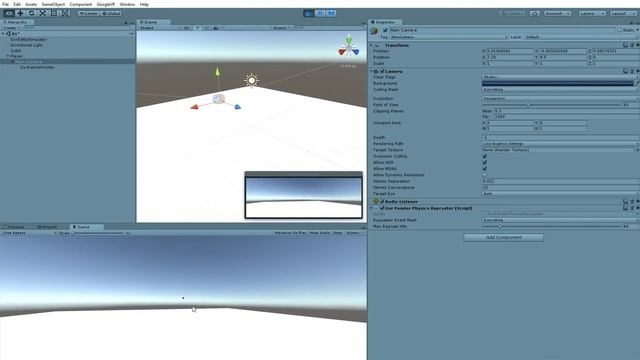Image resolution: width=640 pixels, height=360 pixels.
Task: Open the GameObject menu
Action: (x=53, y=4)
